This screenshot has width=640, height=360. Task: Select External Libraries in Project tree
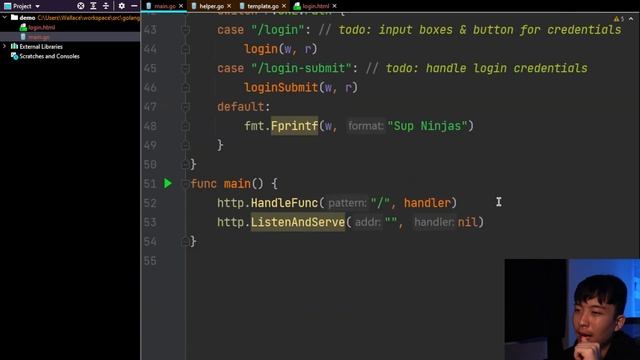point(41,47)
